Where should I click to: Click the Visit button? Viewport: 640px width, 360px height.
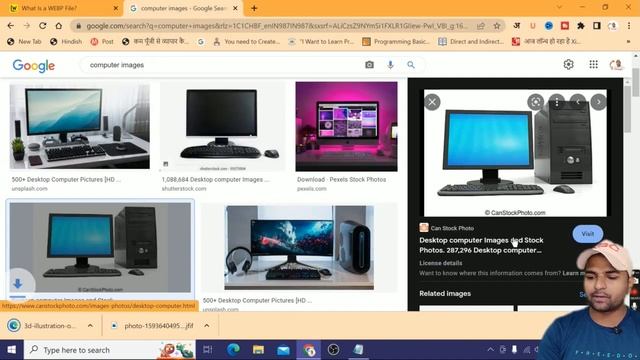pyautogui.click(x=587, y=234)
